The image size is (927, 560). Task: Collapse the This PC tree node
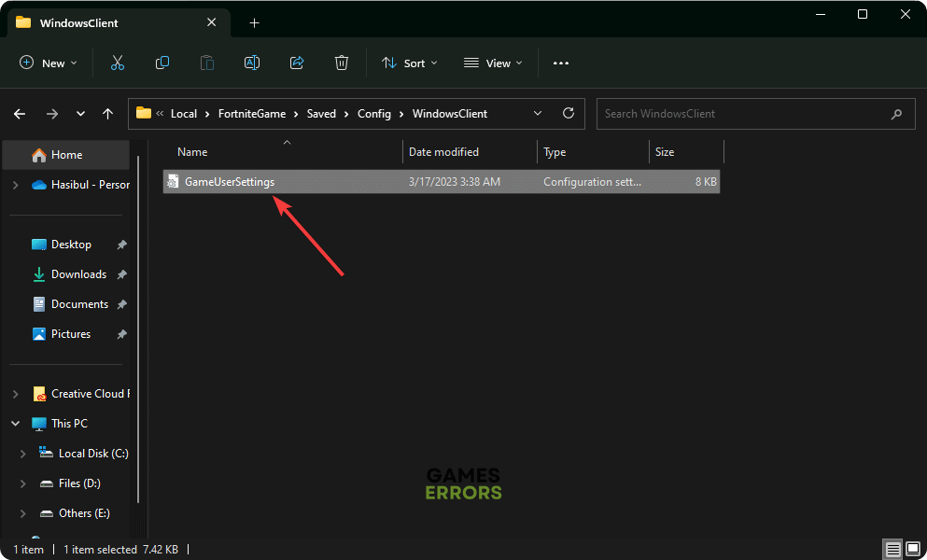coord(16,424)
